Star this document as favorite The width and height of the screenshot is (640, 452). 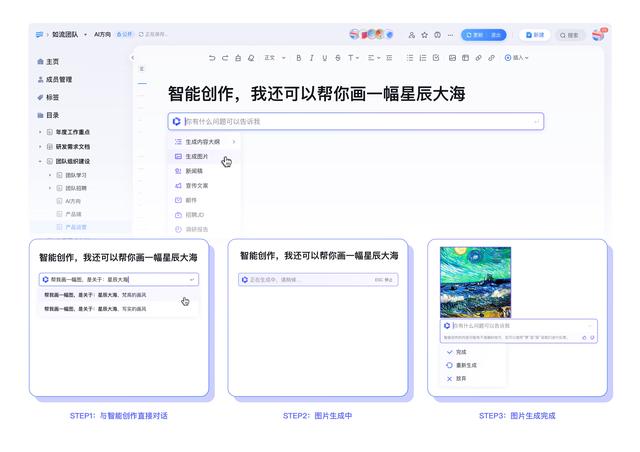click(x=424, y=35)
